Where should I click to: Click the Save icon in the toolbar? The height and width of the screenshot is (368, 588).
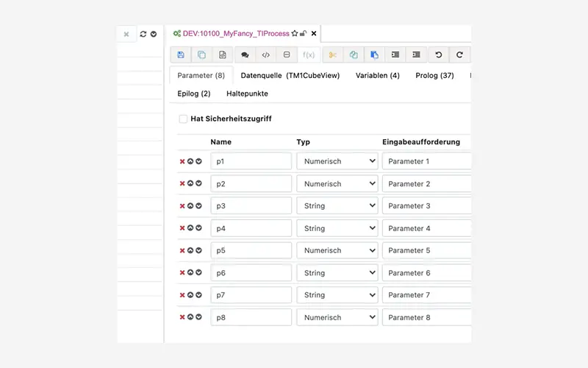(x=181, y=55)
